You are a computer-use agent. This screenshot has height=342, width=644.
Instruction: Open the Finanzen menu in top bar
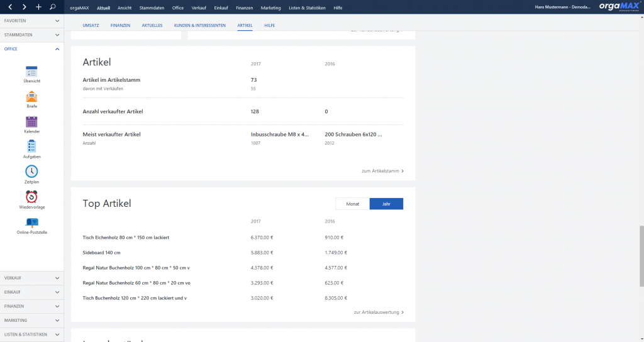tap(245, 8)
